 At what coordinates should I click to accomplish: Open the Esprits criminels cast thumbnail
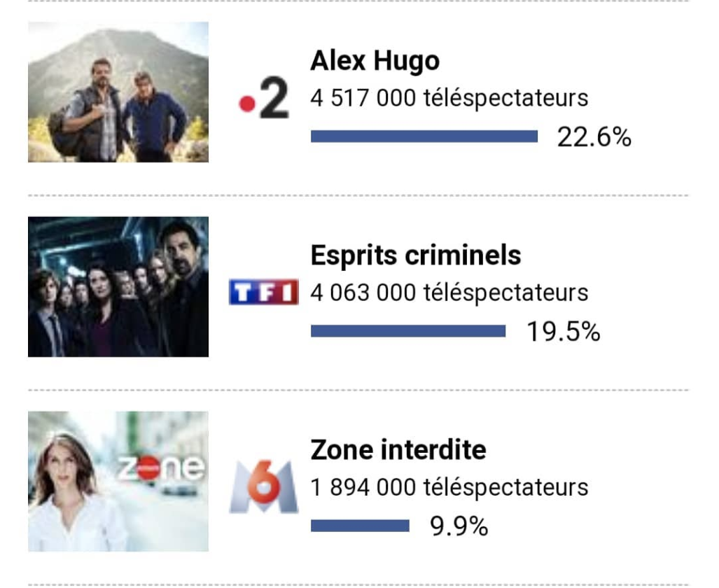[x=118, y=287]
